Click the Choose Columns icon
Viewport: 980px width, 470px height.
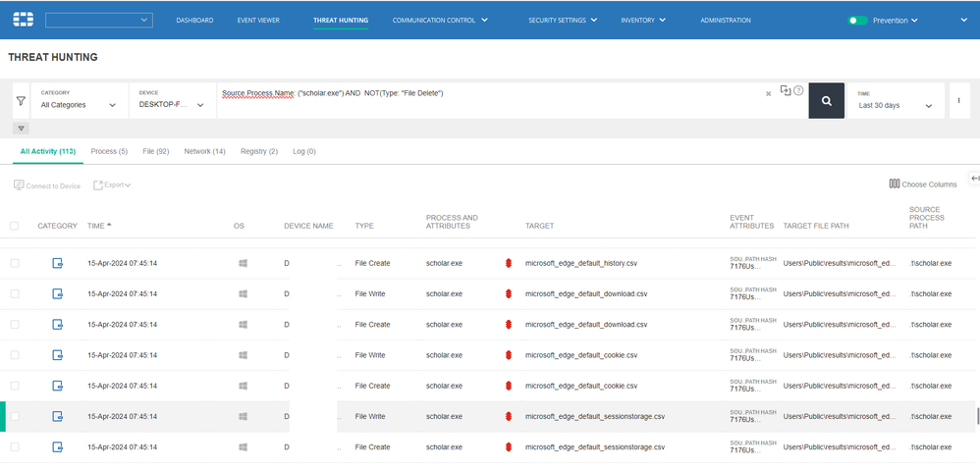[894, 183]
